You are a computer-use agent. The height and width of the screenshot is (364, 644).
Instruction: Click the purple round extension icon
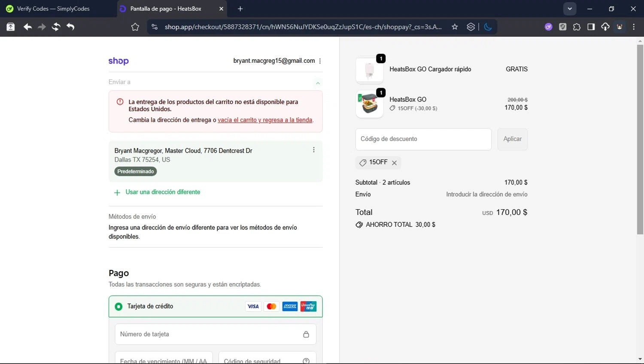click(x=549, y=27)
